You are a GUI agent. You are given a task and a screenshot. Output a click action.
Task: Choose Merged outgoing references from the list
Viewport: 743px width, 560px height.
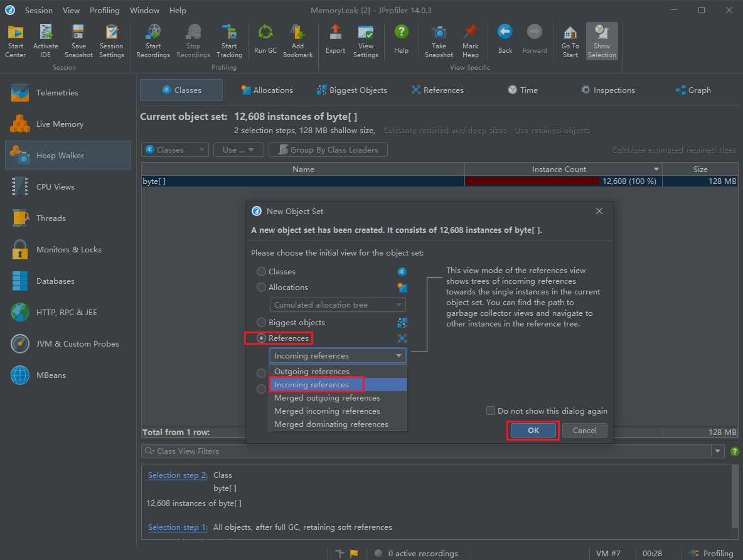click(x=338, y=398)
